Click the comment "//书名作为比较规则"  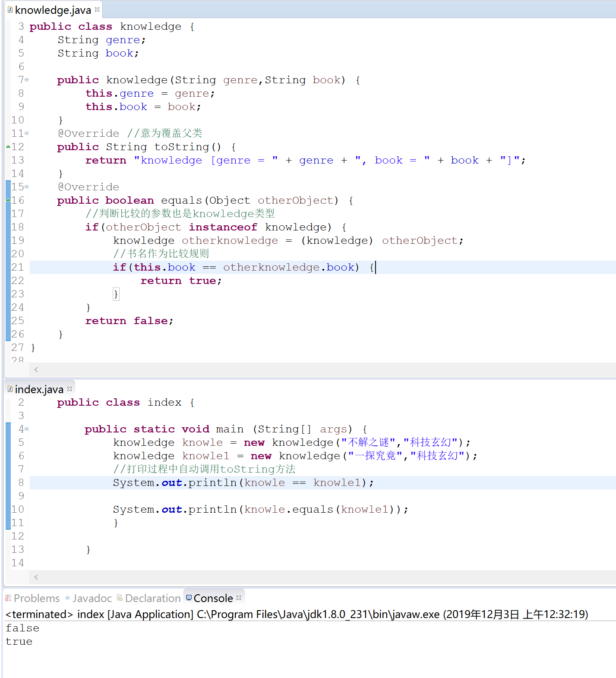[161, 253]
